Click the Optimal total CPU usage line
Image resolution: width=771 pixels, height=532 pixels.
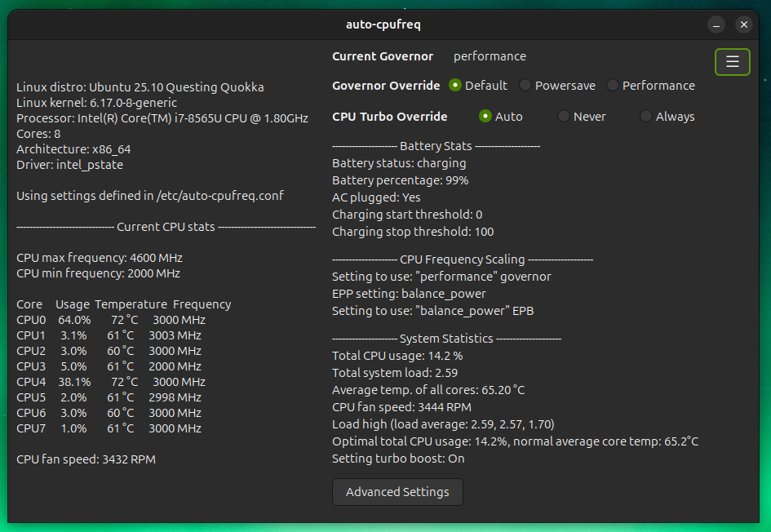point(516,441)
